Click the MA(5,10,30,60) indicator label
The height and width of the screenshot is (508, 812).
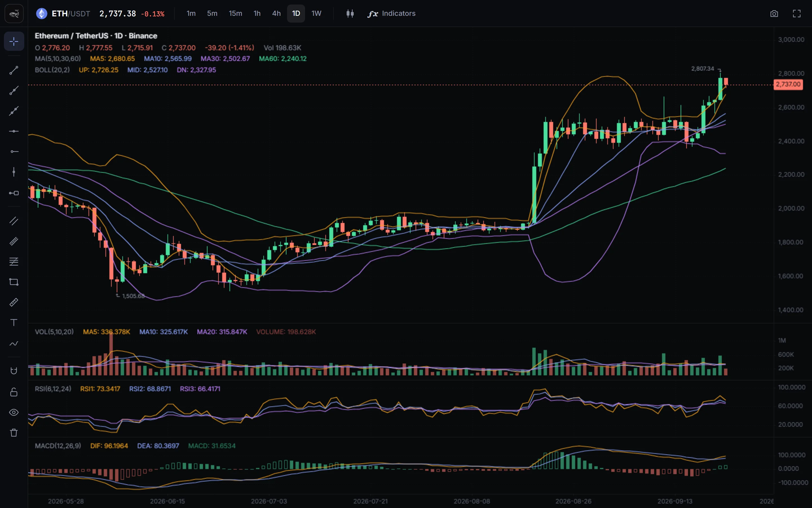coord(58,58)
